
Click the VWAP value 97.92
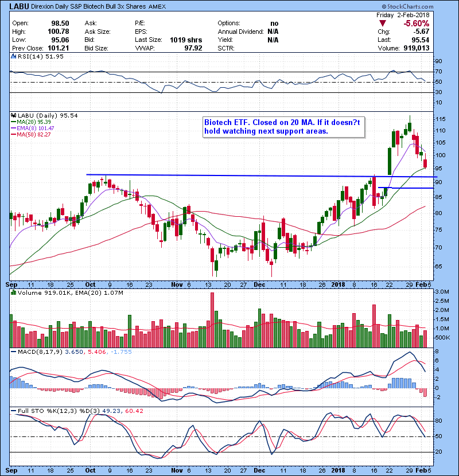193,48
